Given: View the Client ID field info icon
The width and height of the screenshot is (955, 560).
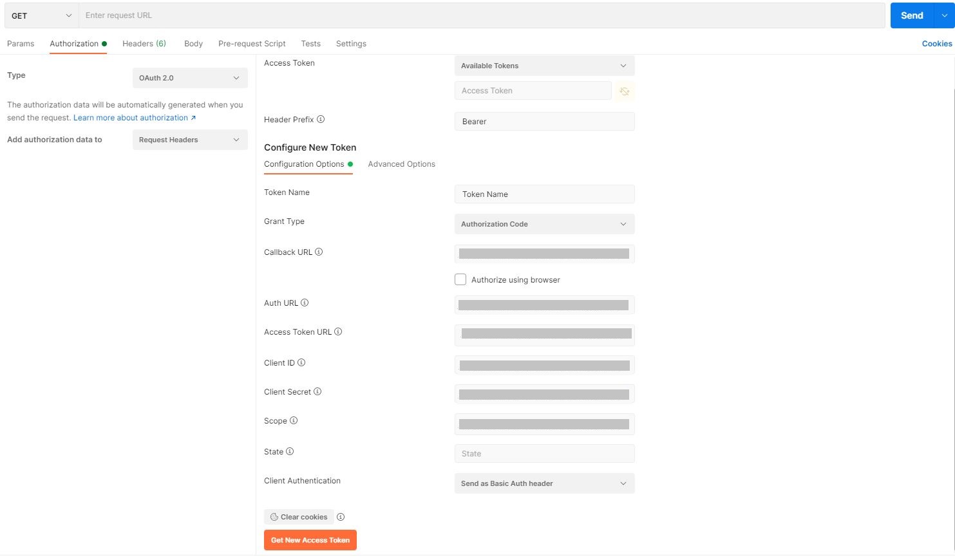Looking at the screenshot, I should (x=300, y=362).
